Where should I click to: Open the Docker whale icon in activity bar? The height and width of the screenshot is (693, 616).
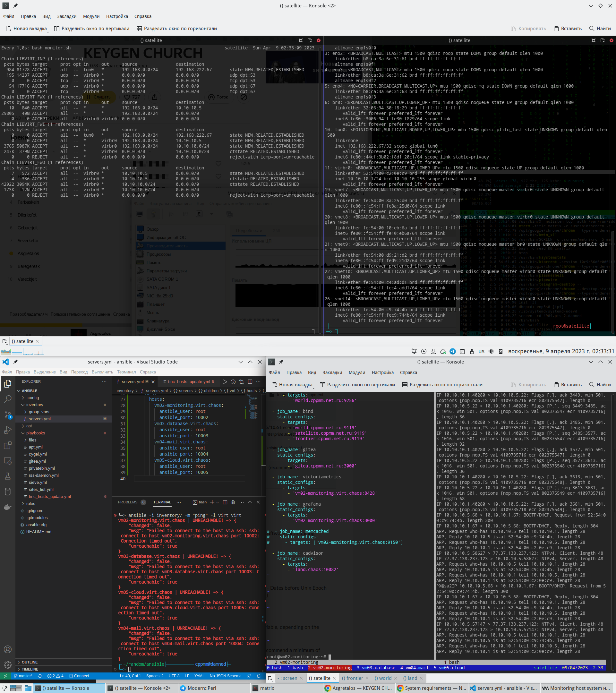point(7,507)
